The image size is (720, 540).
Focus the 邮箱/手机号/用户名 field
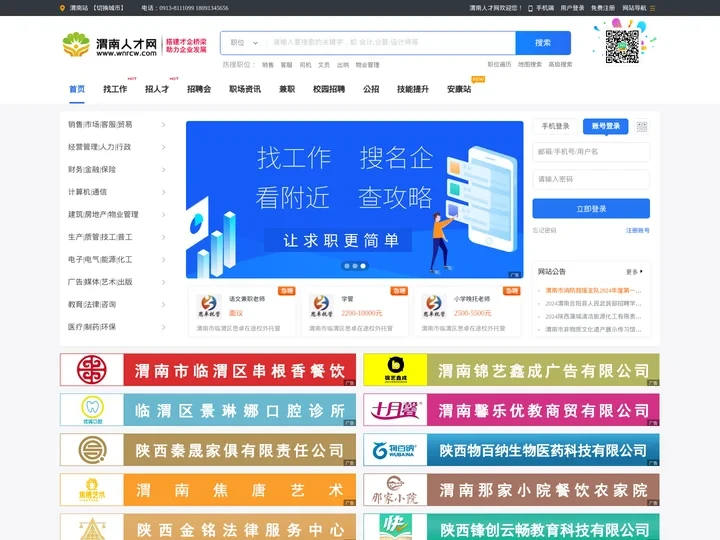click(x=591, y=152)
